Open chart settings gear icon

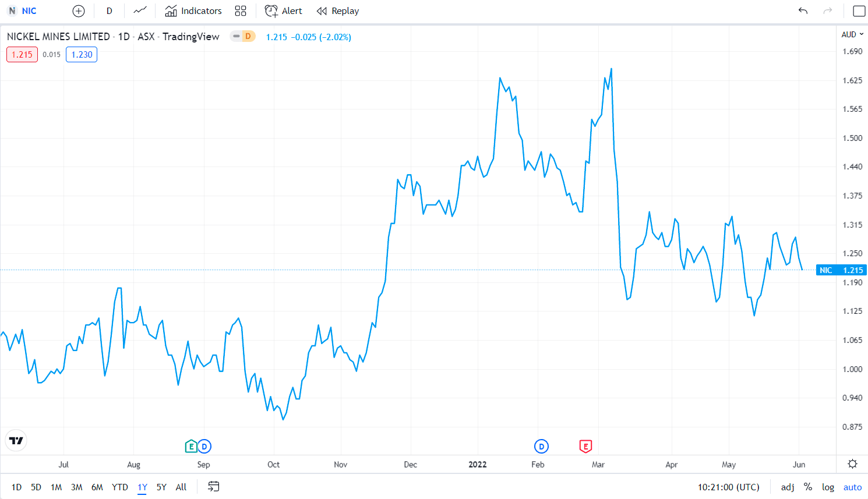[x=852, y=464]
